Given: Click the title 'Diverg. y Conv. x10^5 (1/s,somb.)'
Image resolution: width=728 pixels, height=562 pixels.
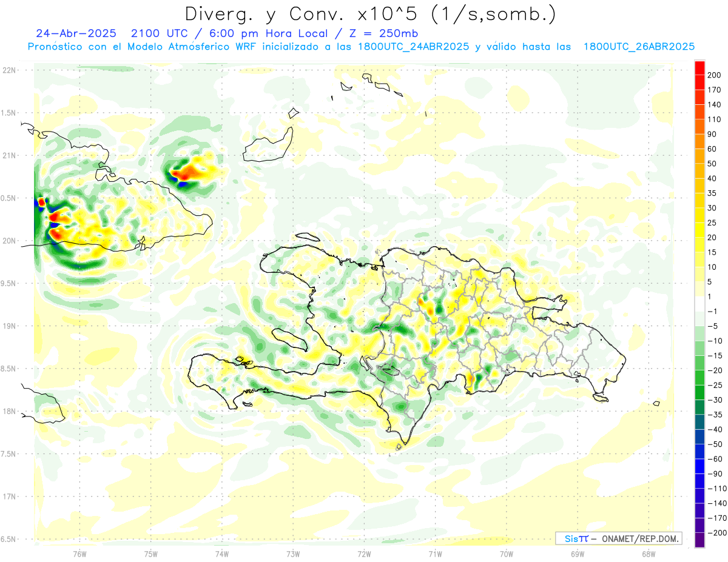Looking at the screenshot, I should [x=370, y=14].
